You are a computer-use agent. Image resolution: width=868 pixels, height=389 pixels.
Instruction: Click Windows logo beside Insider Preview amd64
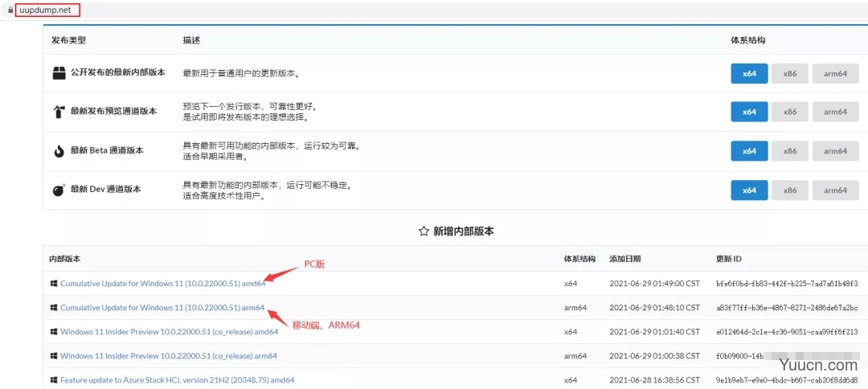tap(54, 331)
